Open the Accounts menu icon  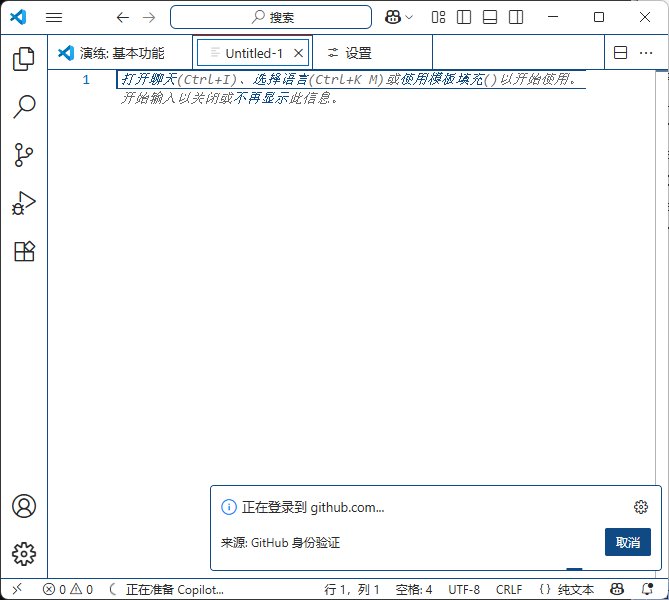pos(24,506)
